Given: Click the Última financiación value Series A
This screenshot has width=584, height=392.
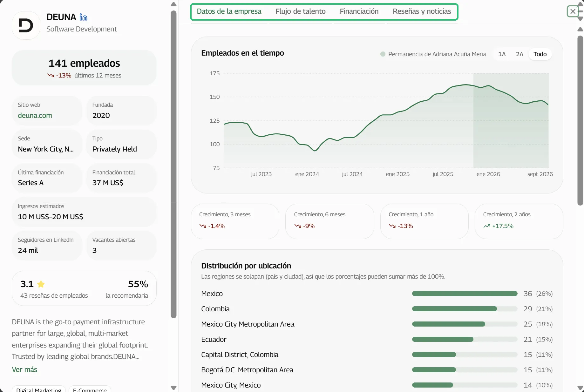Looking at the screenshot, I should [x=31, y=183].
